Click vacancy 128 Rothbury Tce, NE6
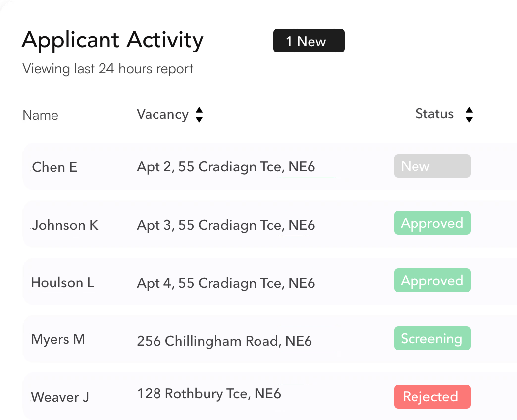Image resolution: width=517 pixels, height=420 pixels. tap(209, 394)
